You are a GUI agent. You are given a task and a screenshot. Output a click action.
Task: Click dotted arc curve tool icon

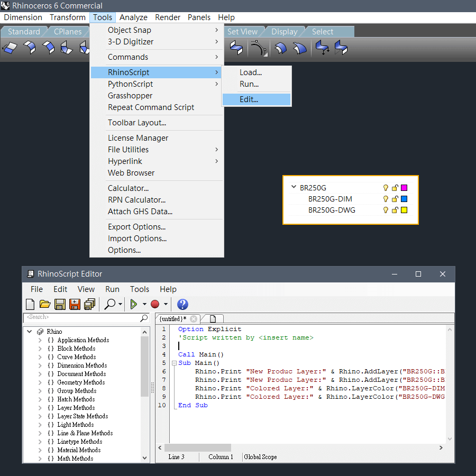point(258,48)
